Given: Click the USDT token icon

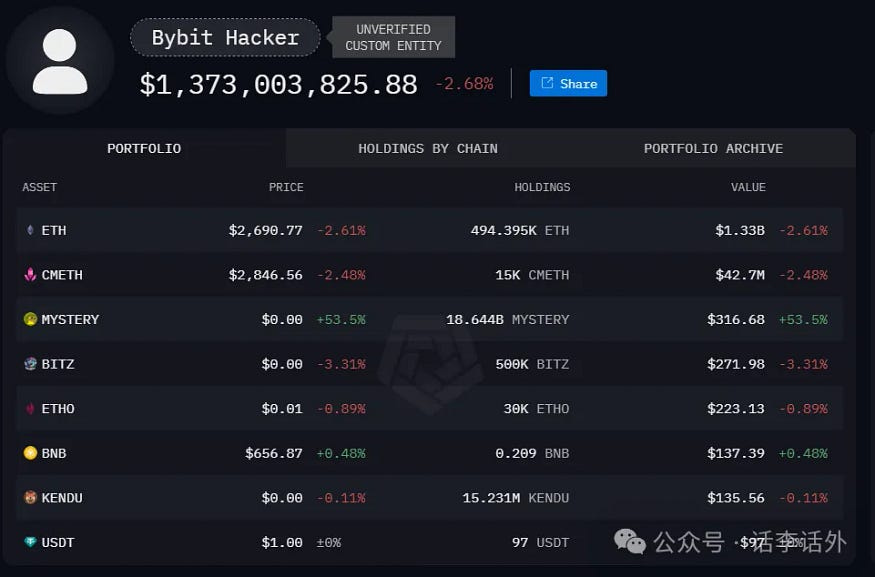Looking at the screenshot, I should 30,542.
